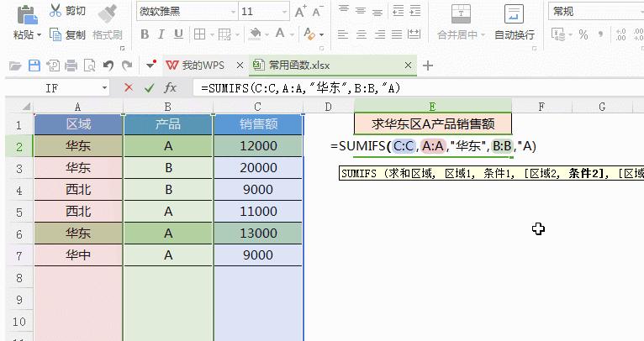Increase indent icon
The height and width of the screenshot is (341, 644).
point(415,11)
